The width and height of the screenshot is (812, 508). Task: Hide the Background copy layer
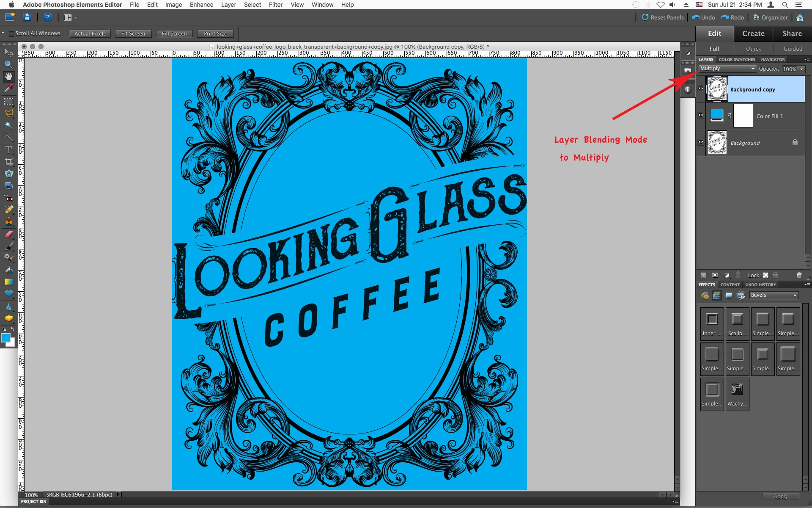click(x=701, y=89)
